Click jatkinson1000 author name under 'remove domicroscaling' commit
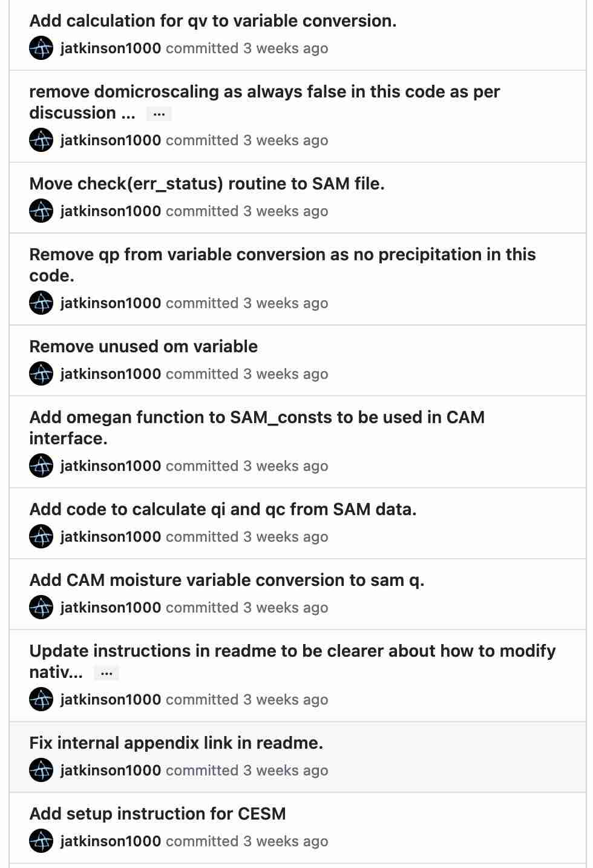This screenshot has width=593, height=868. (111, 140)
